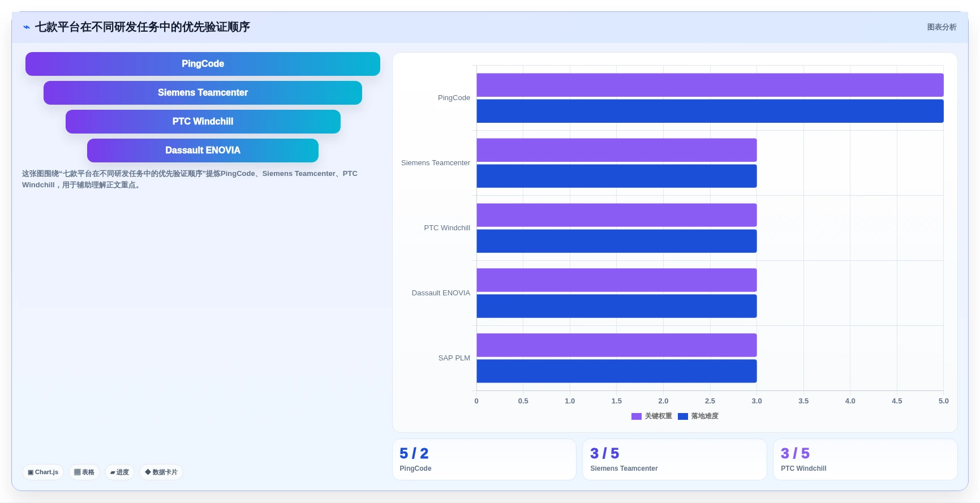Viewport: 980px width, 503px height.
Task: Click the purple 关键权重 legend swatch
Action: 636,416
